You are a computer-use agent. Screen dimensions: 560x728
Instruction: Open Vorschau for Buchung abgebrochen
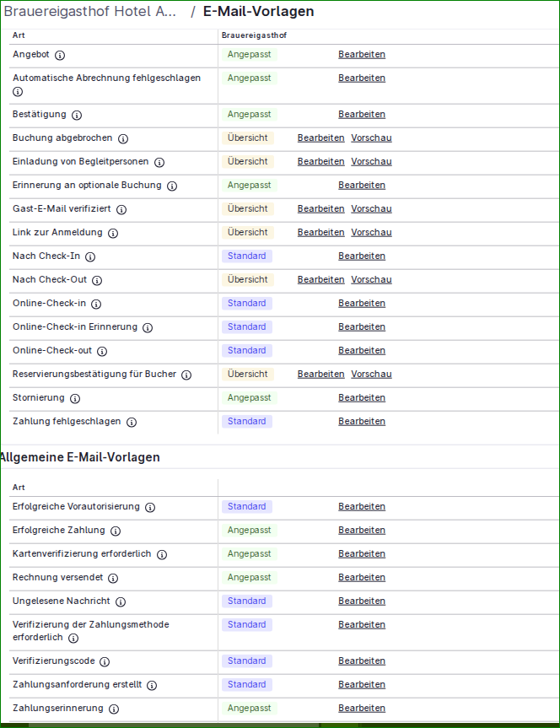(371, 138)
